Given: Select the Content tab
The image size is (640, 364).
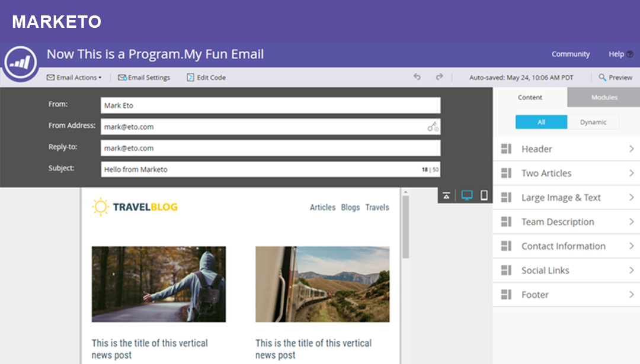Looking at the screenshot, I should point(530,97).
